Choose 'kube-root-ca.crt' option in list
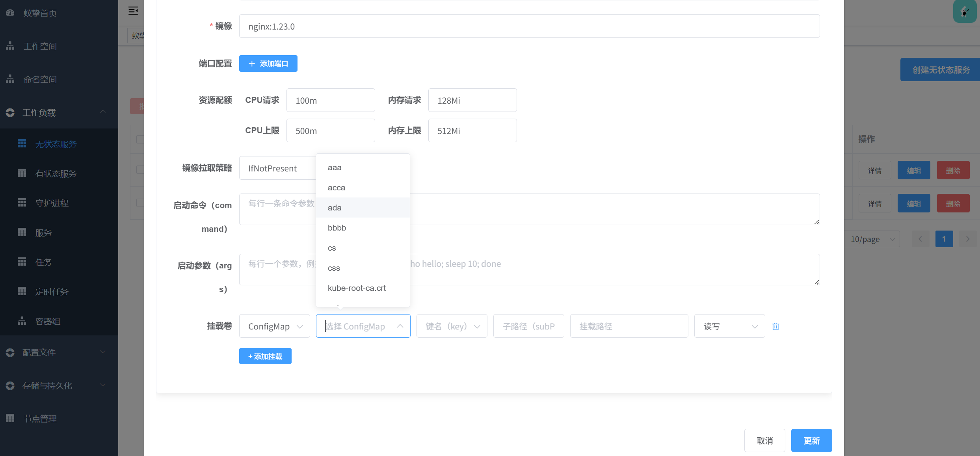 357,288
